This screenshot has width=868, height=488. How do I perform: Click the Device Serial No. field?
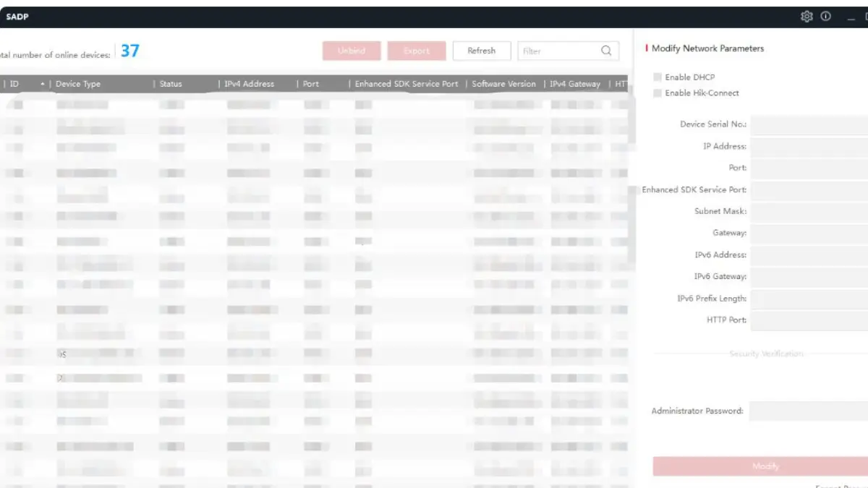[x=809, y=124]
